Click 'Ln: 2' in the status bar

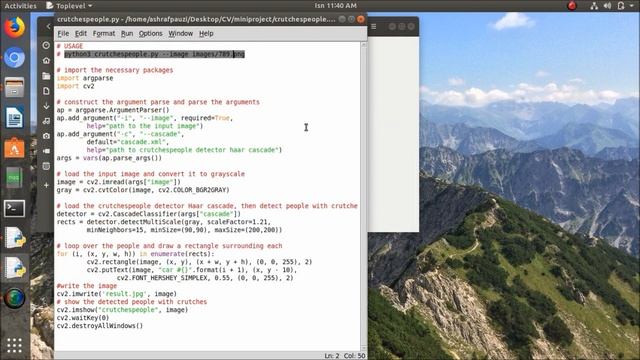pos(331,356)
